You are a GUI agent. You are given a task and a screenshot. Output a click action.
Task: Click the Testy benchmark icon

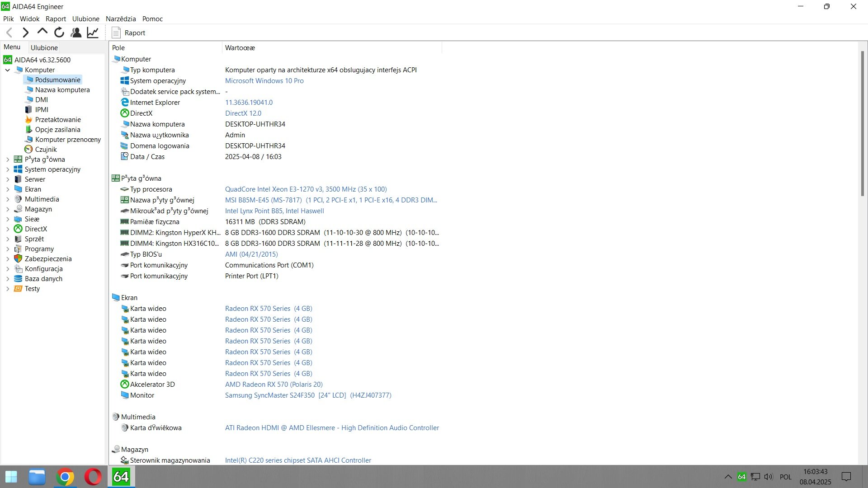point(18,288)
